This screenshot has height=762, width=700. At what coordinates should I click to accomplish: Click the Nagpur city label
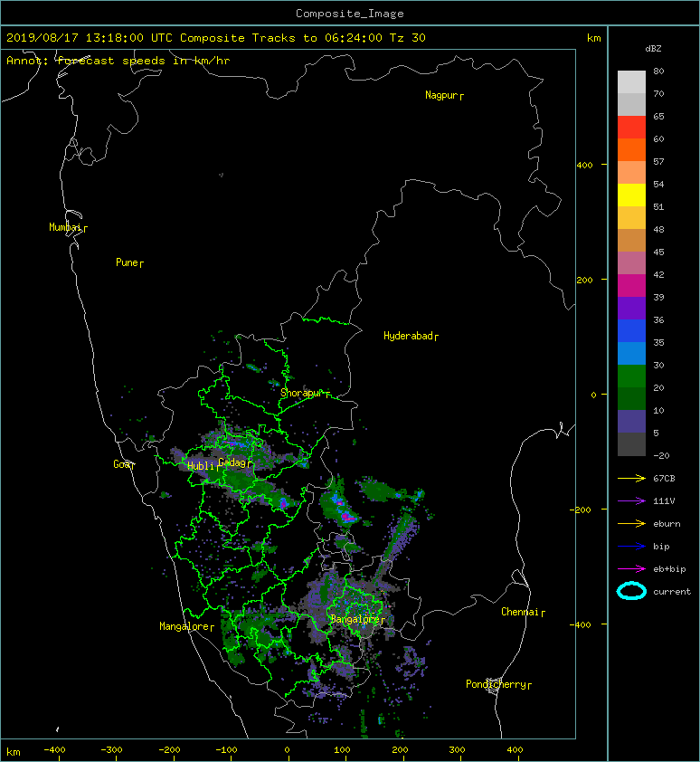pos(441,95)
